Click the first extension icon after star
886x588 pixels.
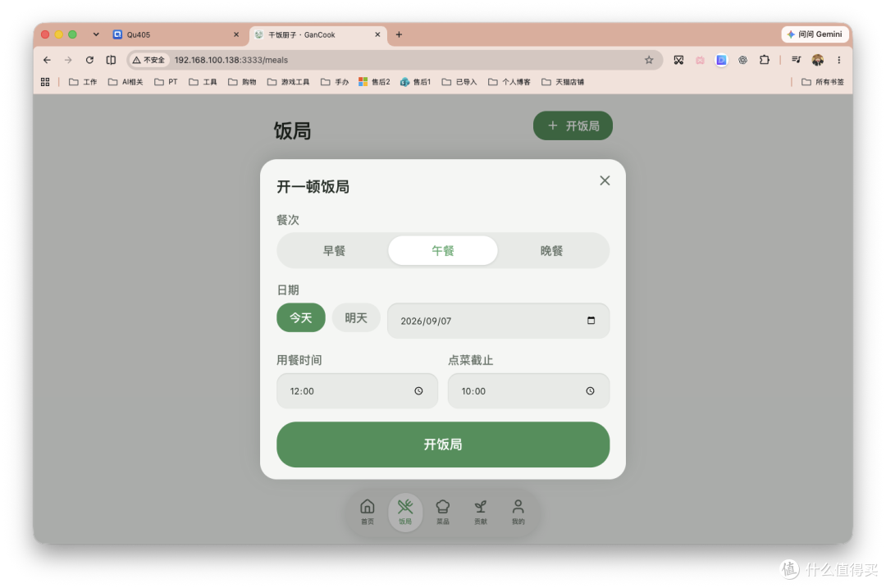678,60
